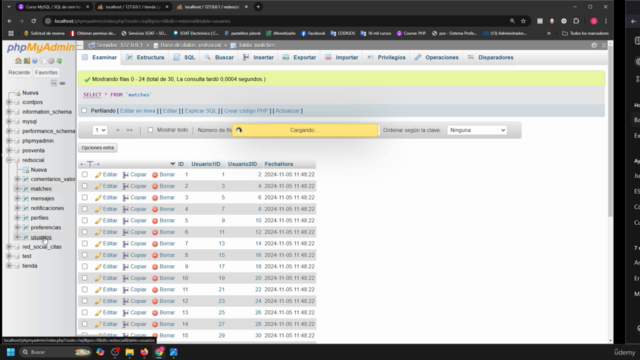Check the row checkbox for ID 2
This screenshot has width=640, height=360.
point(84,186)
